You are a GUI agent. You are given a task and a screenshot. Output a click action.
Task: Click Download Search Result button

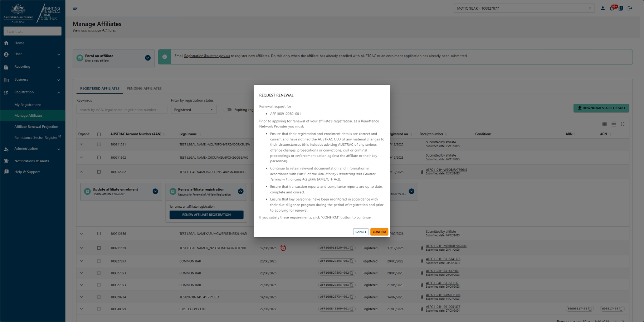coord(601,108)
